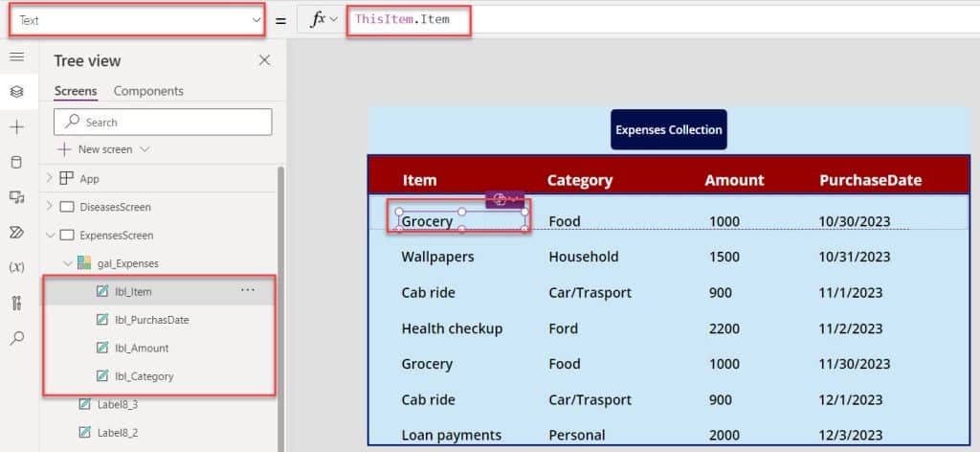Click the Household category cell

[584, 257]
